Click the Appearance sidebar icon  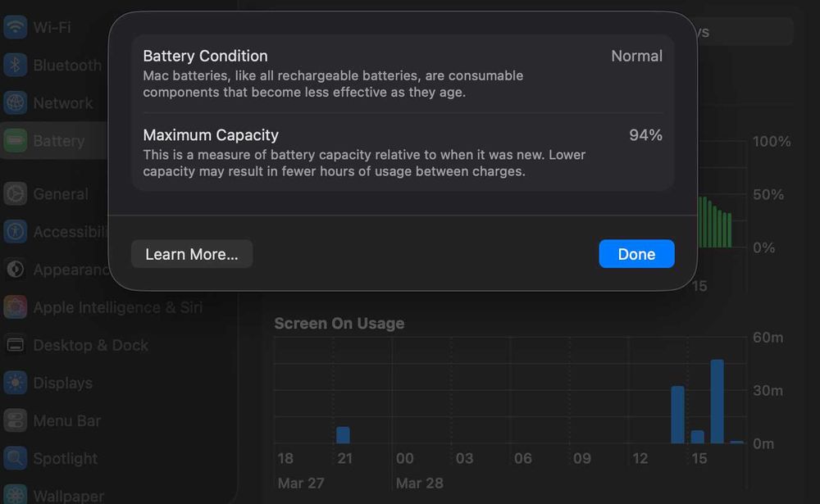15,270
